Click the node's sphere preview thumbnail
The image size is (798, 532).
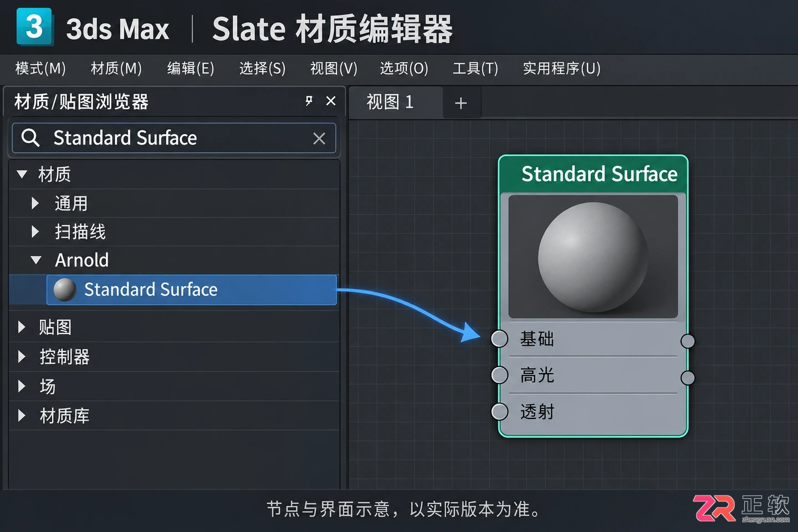(x=593, y=256)
